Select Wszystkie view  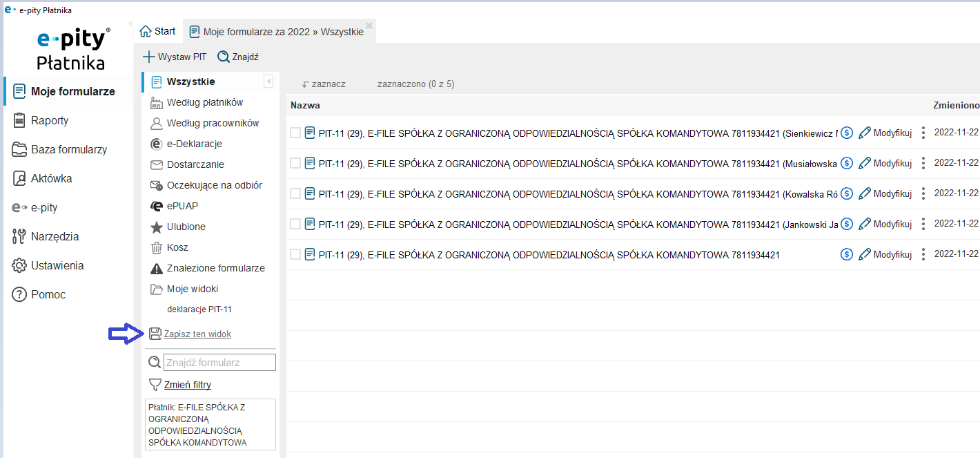[x=182, y=82]
